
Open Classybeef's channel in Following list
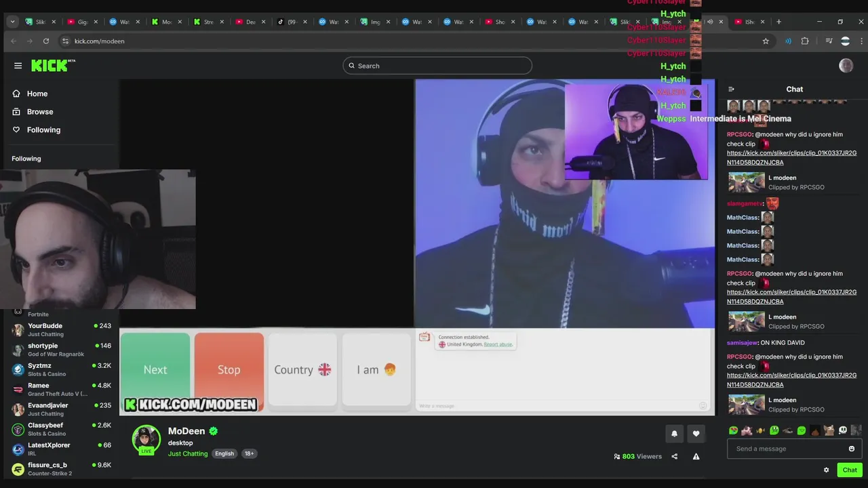[61, 429]
